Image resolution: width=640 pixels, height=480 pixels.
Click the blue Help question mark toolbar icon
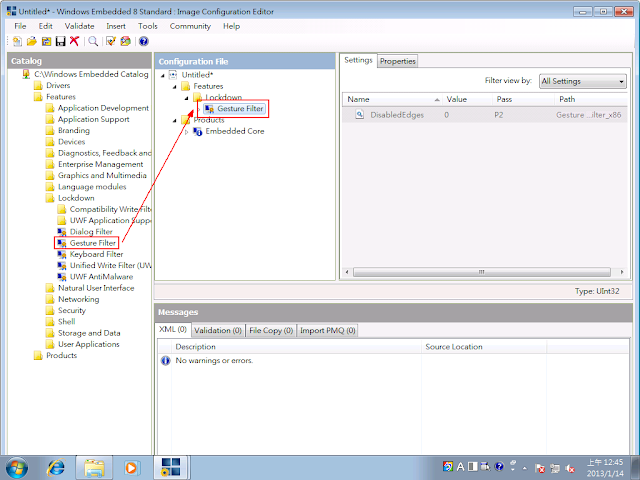143,41
